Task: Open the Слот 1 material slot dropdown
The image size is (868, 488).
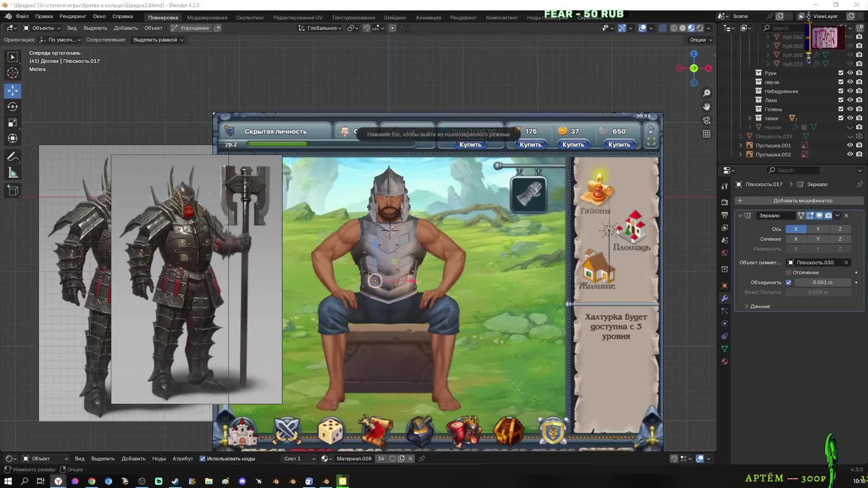Action: click(299, 459)
